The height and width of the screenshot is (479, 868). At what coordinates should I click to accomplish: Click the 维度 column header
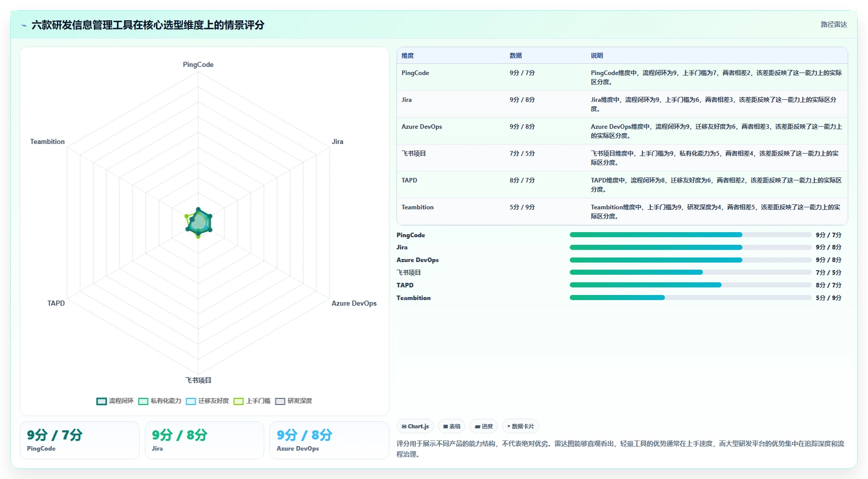tap(408, 56)
